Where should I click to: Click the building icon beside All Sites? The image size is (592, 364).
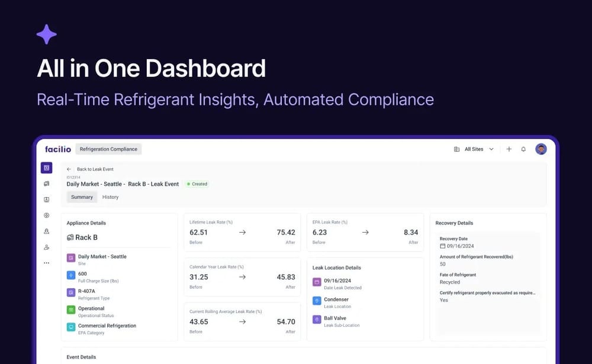456,149
